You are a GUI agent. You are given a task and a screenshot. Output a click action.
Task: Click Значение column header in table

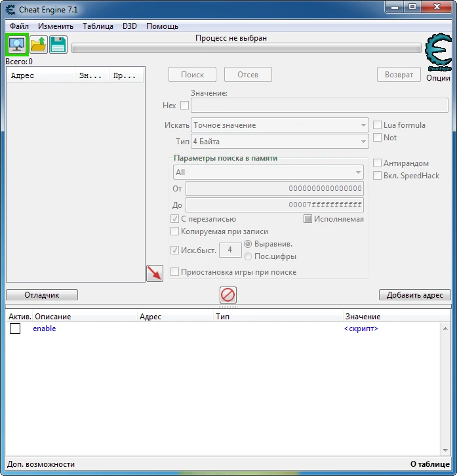[x=396, y=317]
